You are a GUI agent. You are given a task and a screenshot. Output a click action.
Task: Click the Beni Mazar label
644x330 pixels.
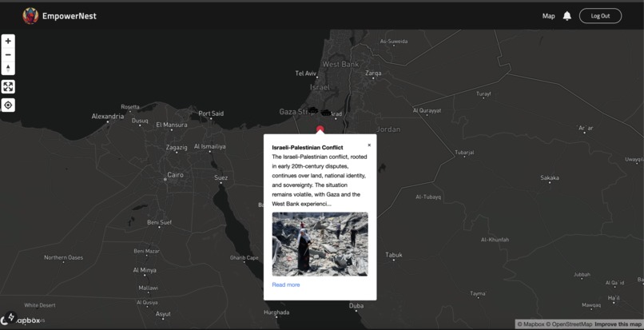[147, 251]
